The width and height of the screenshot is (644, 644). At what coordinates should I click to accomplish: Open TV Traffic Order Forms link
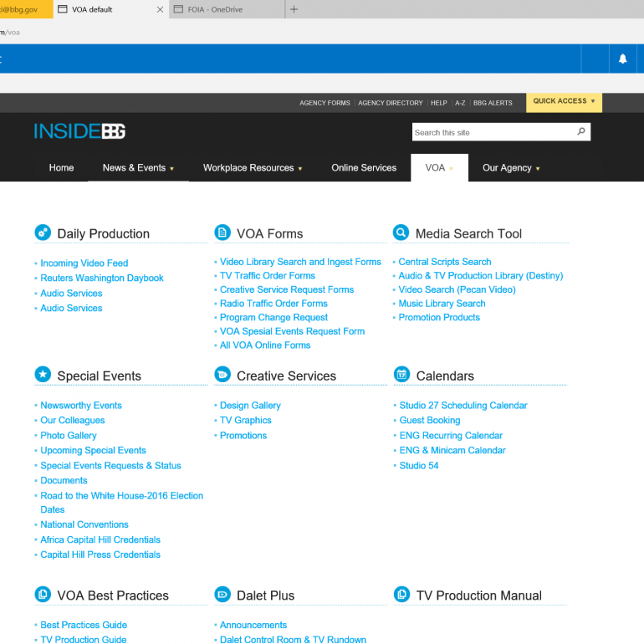coord(268,276)
